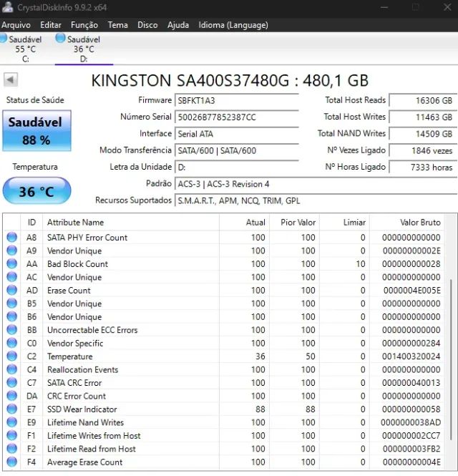
Task: Open the Função menu
Action: (x=84, y=25)
